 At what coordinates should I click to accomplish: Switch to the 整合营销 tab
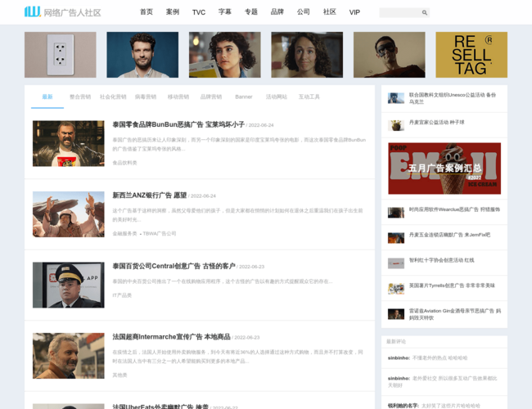(x=80, y=97)
